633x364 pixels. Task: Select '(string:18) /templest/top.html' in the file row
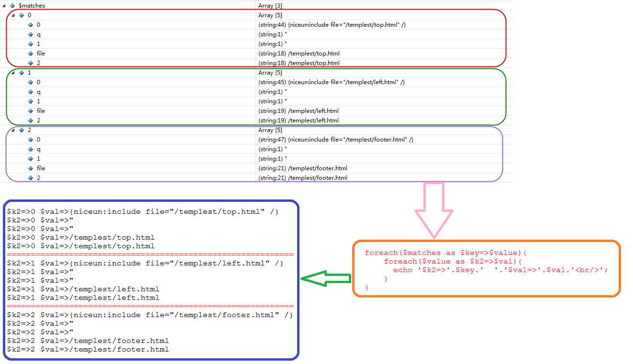click(x=299, y=54)
